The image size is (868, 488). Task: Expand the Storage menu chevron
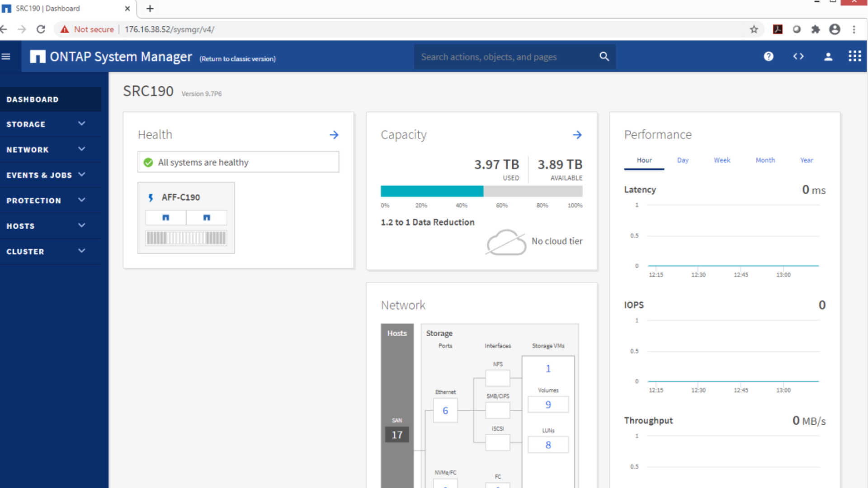pyautogui.click(x=81, y=123)
